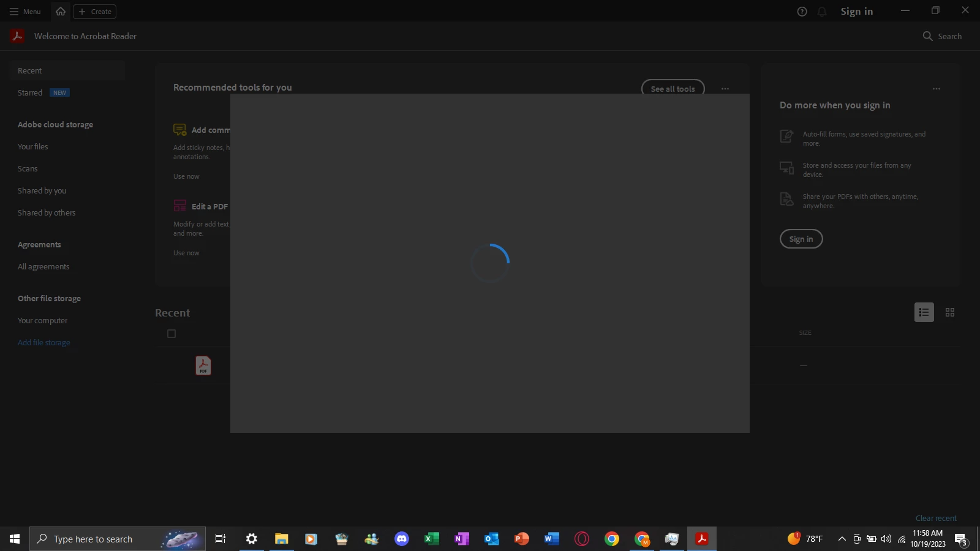Tick the select-all checkbox in Recent
The image size is (980, 551).
click(x=171, y=334)
